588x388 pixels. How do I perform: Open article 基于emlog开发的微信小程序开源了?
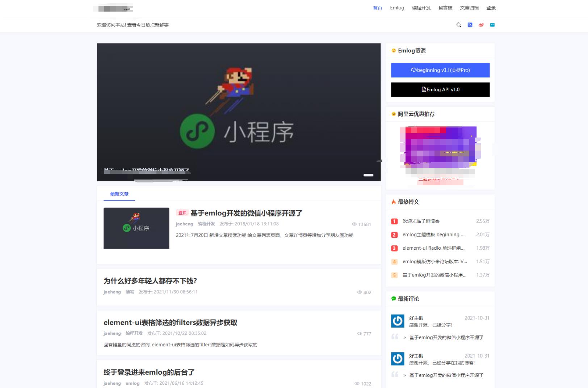tap(245, 213)
